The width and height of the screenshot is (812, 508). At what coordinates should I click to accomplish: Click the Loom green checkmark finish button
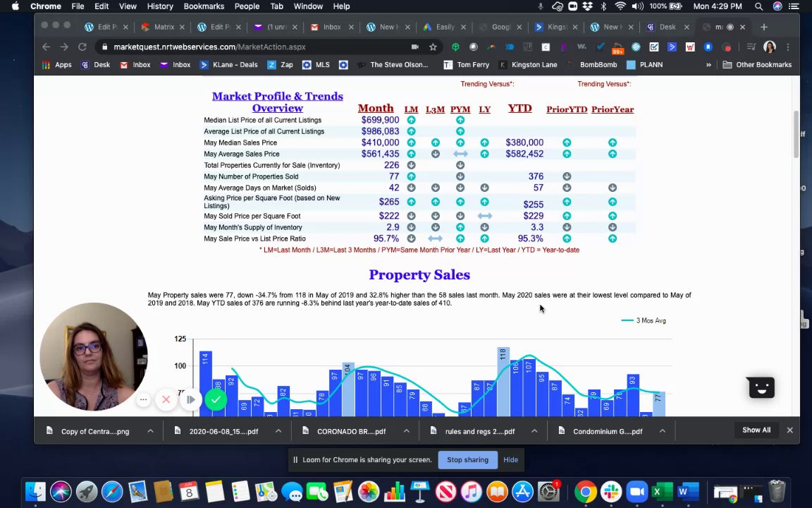click(216, 399)
